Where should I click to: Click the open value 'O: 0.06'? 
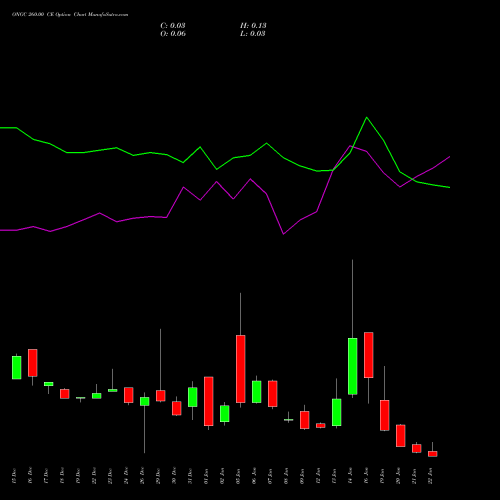pos(173,34)
